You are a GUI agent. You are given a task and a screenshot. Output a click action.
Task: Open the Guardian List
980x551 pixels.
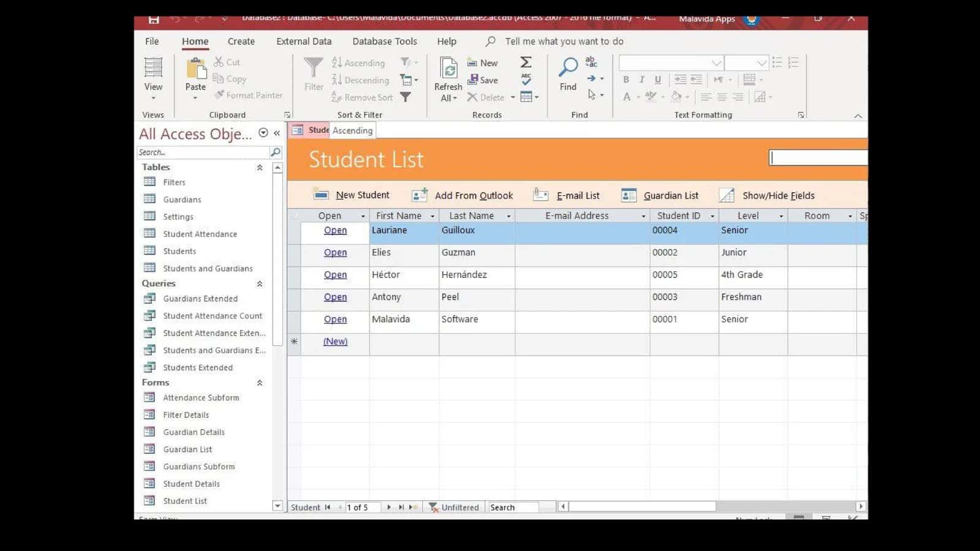pos(660,195)
